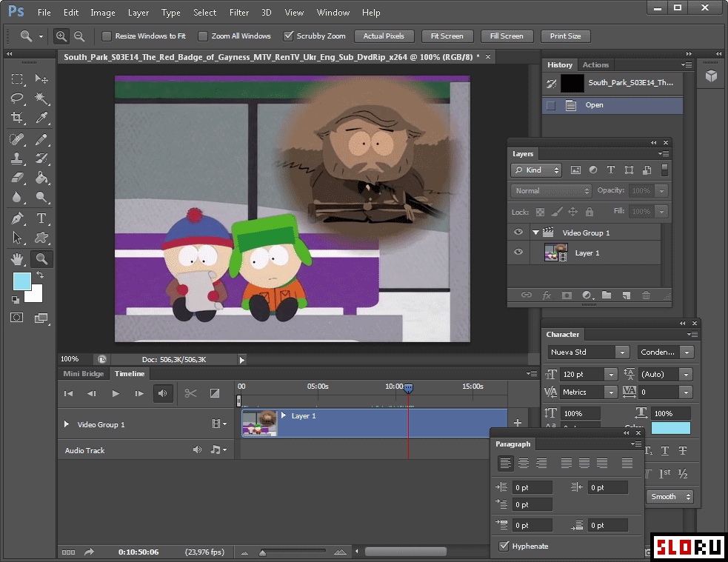
Task: Select the Hand tool
Action: pyautogui.click(x=17, y=259)
